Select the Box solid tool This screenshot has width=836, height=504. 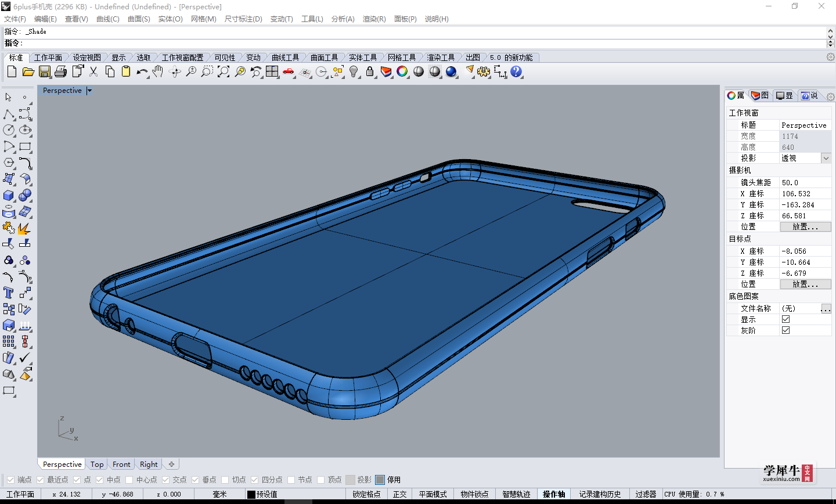point(9,195)
